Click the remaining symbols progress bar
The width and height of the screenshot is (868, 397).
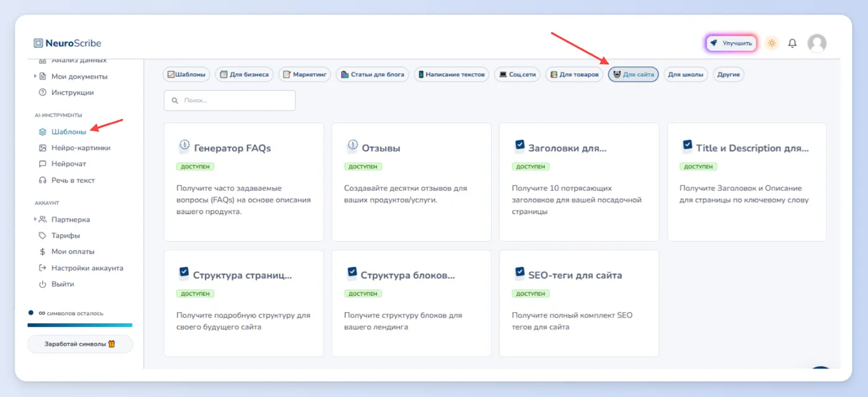(80, 325)
